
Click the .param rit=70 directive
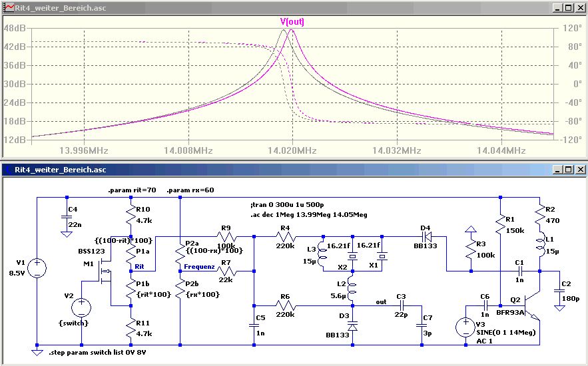click(x=132, y=190)
